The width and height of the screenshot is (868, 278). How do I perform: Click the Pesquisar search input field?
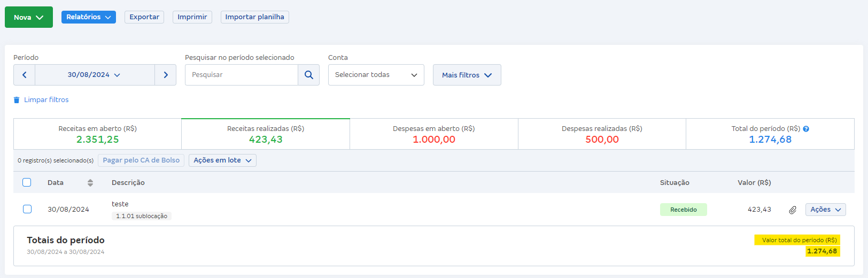click(x=242, y=75)
